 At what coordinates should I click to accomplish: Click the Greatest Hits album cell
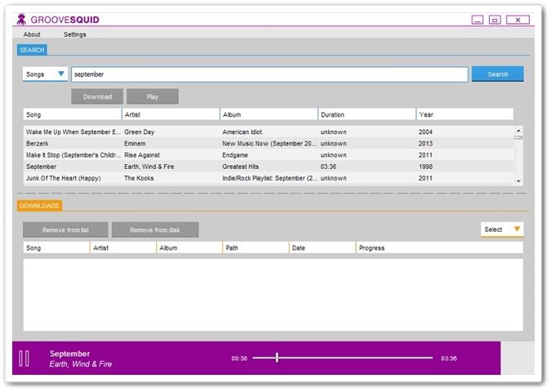tap(240, 167)
